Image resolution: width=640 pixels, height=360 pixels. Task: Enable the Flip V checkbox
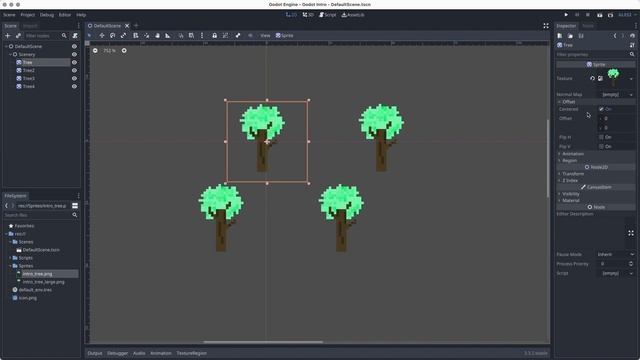click(x=601, y=146)
